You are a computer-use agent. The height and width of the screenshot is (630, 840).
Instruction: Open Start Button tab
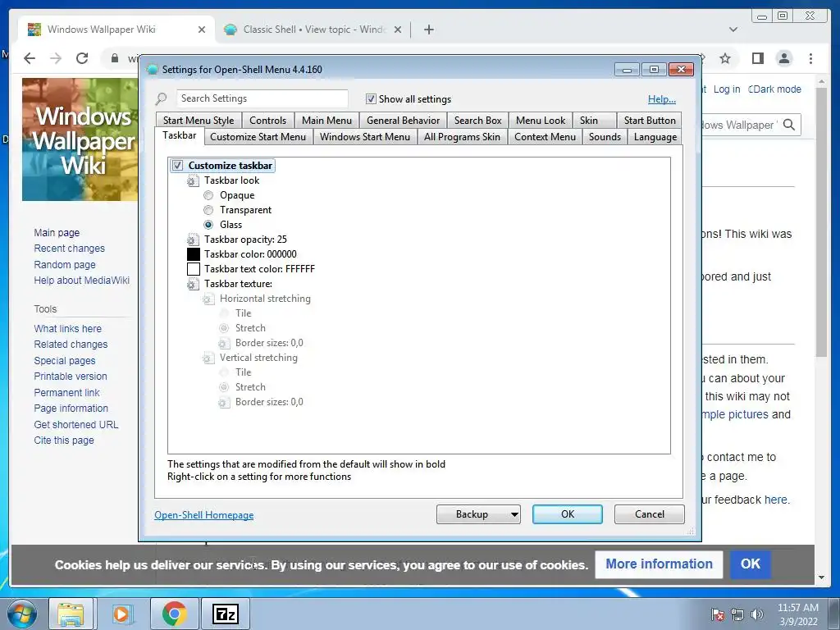click(x=650, y=121)
